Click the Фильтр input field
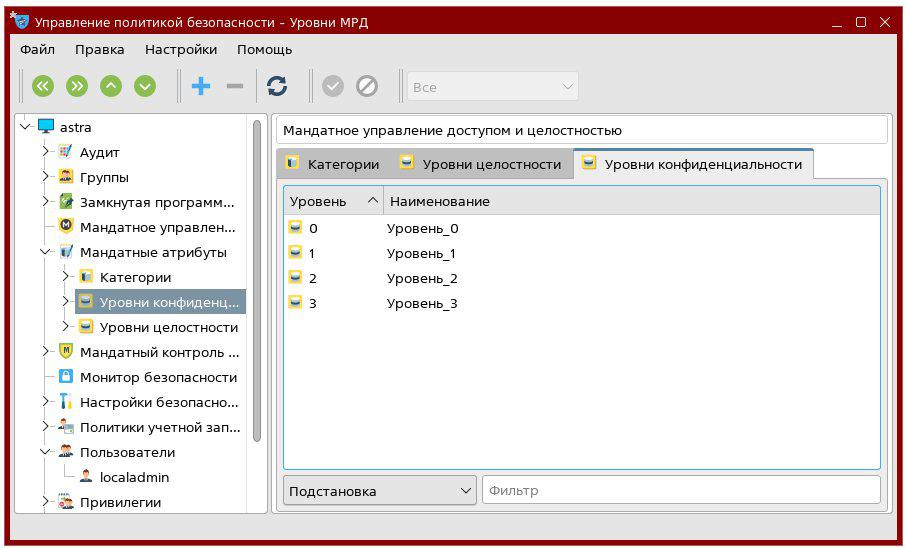Viewport: 905px width, 548px height. pyautogui.click(x=680, y=490)
